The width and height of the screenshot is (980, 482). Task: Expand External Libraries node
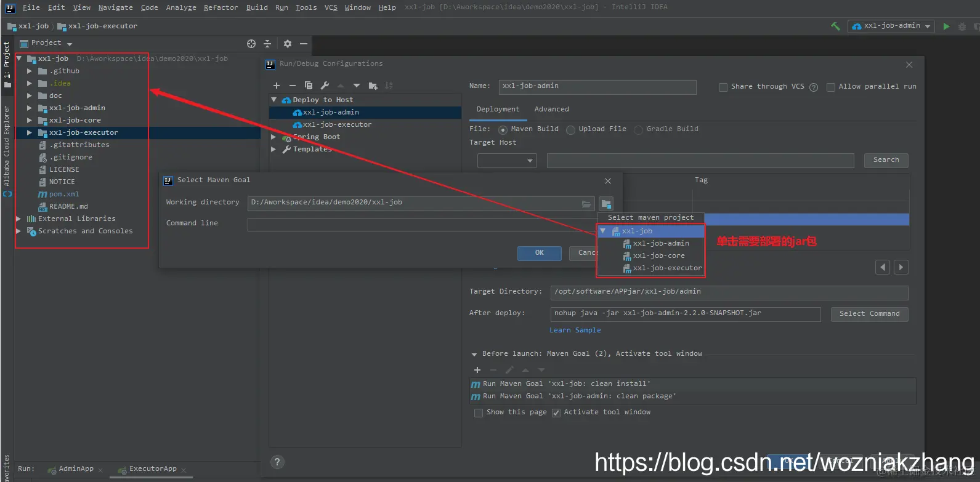tap(18, 219)
